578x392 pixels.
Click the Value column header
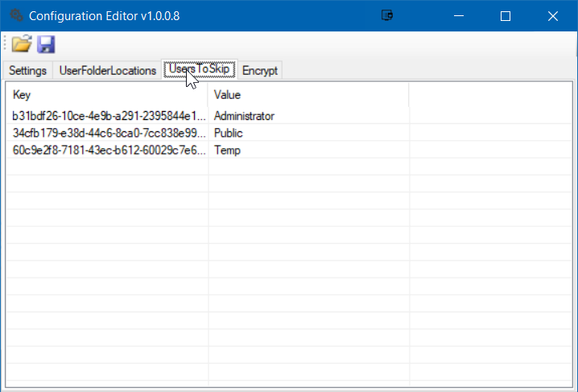[x=308, y=95]
